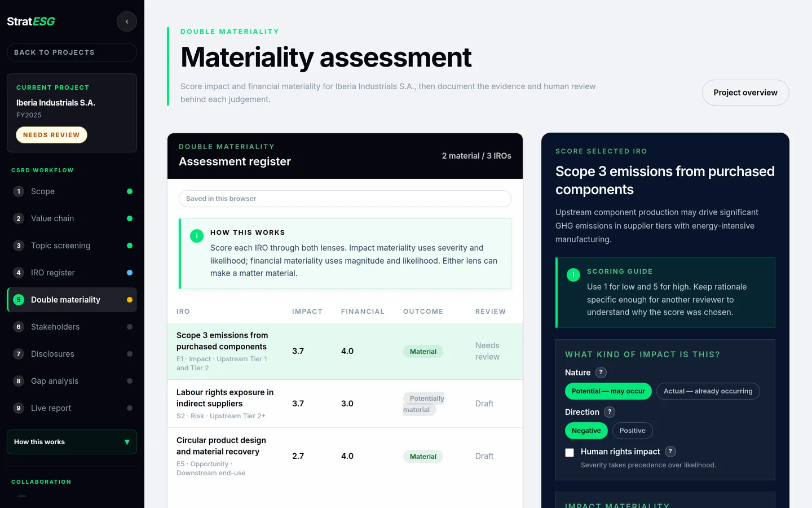Click Material outcome badge for Scope 3 emissions
This screenshot has width=812, height=508.
pyautogui.click(x=423, y=351)
